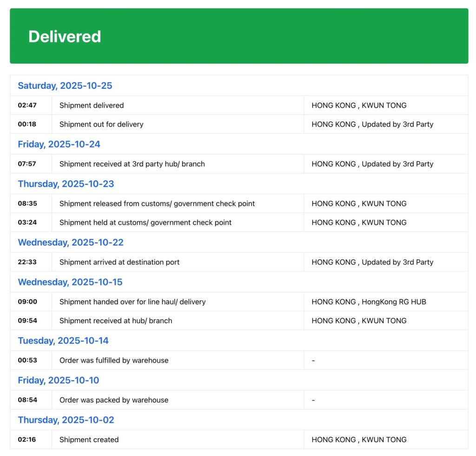Click the 02:47 delivery timestamp
The width and height of the screenshot is (476, 456).
[x=27, y=106]
